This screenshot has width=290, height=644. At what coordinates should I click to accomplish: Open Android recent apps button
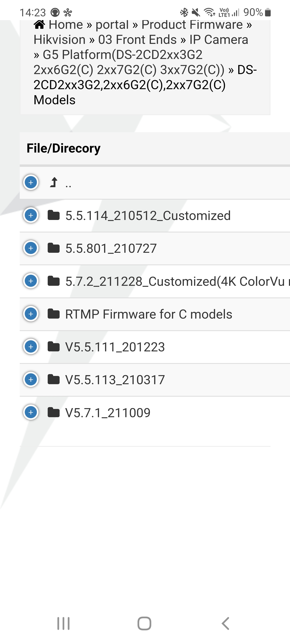63,623
